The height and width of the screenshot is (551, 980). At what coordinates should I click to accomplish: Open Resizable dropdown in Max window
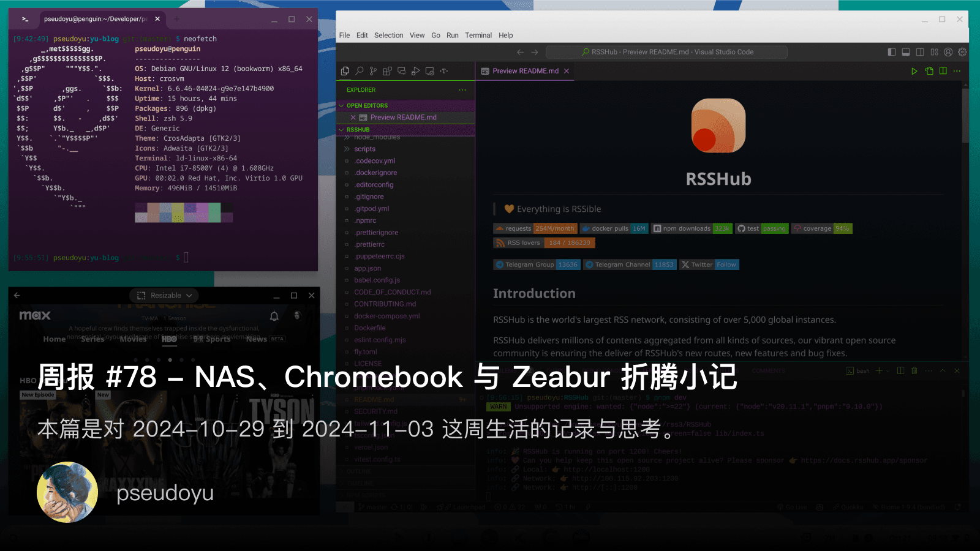point(164,295)
